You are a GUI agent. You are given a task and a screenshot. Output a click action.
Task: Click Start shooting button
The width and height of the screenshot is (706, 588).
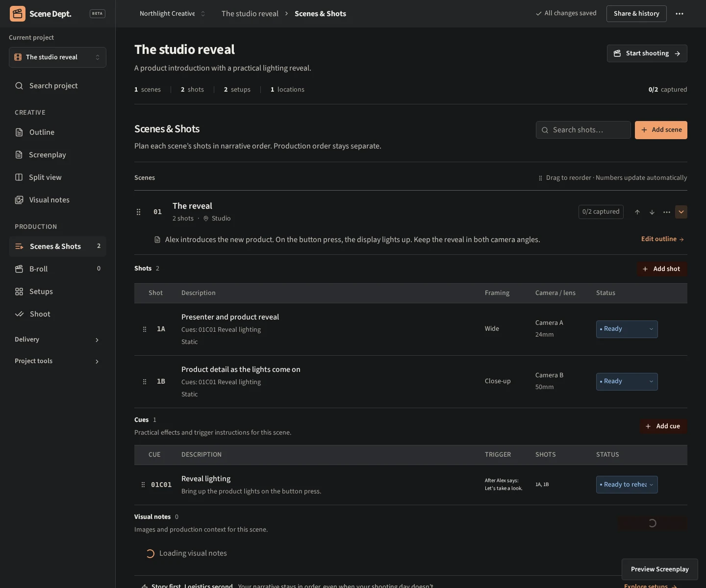click(647, 53)
